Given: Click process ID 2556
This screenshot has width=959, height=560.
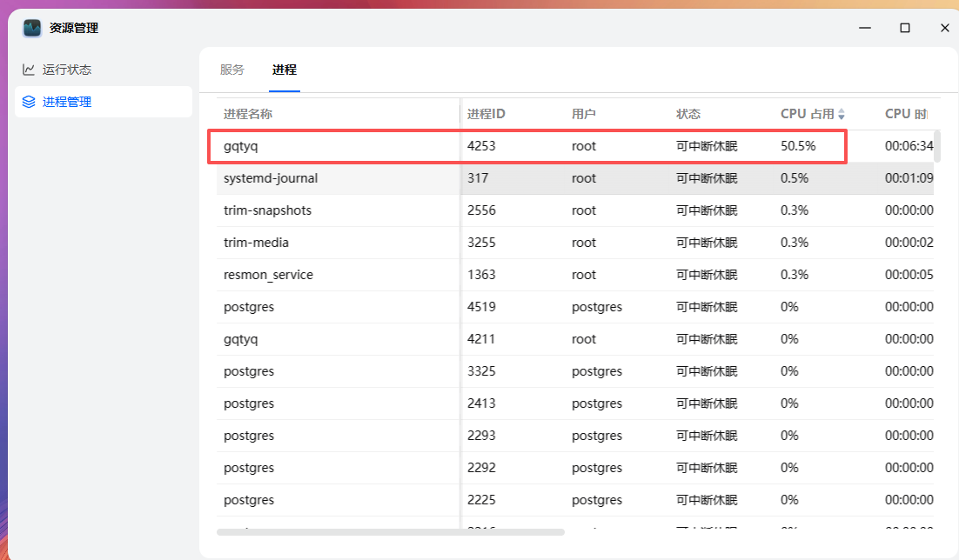Looking at the screenshot, I should click(x=481, y=210).
